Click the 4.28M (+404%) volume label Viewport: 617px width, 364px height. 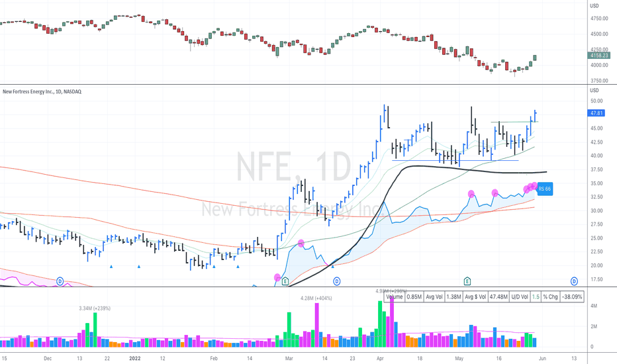coord(316,298)
